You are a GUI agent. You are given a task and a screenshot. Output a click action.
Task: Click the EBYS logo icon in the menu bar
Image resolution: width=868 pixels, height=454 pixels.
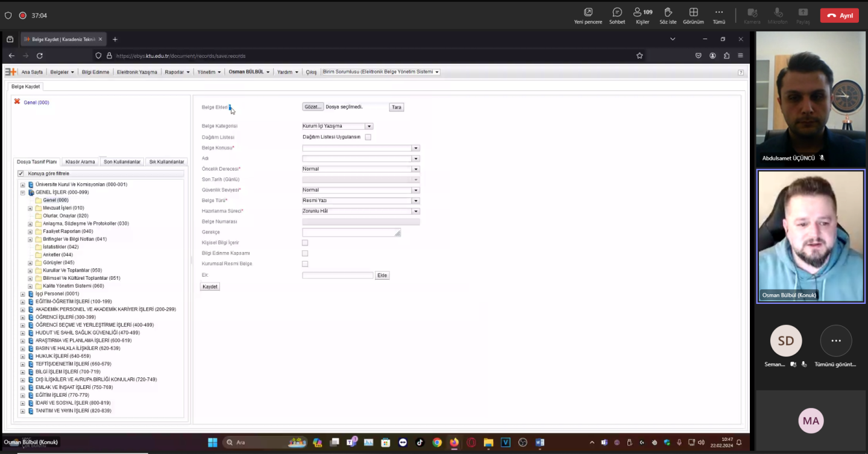coord(11,72)
